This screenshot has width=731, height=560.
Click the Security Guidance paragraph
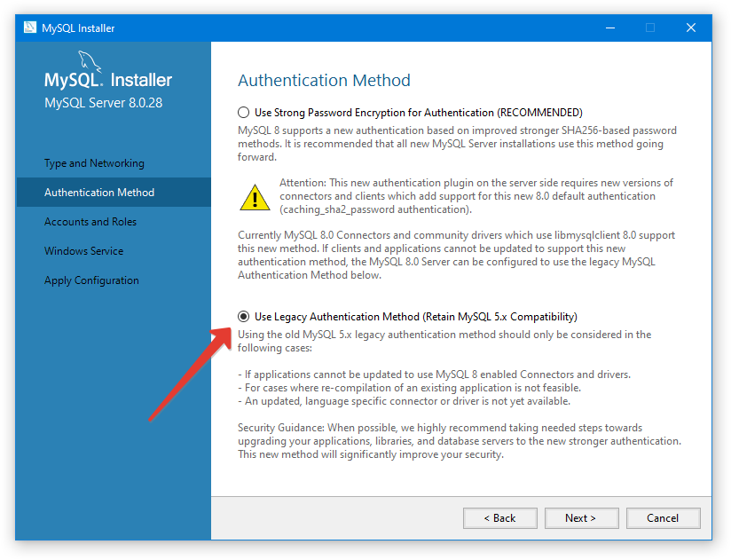point(459,441)
